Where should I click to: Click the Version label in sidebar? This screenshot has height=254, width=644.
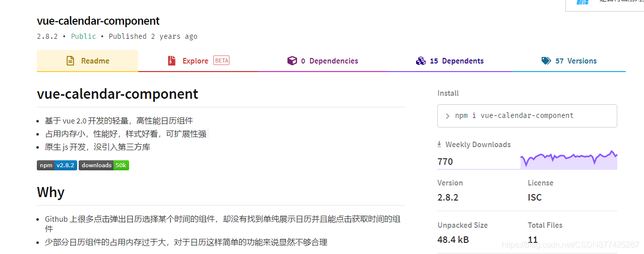coord(450,183)
